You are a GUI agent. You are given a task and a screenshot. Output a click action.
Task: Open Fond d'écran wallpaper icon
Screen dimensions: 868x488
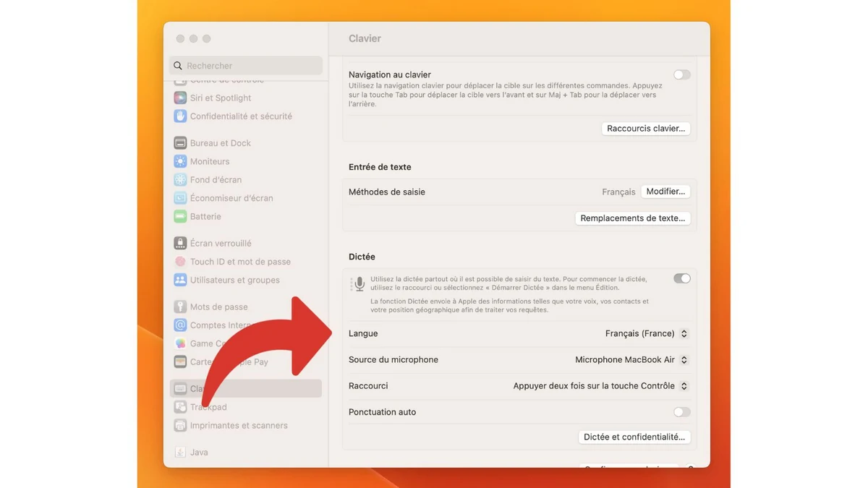pos(180,179)
